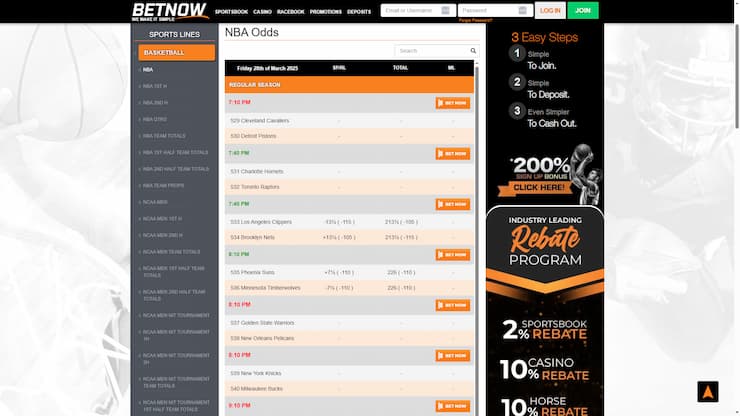Image resolution: width=740 pixels, height=416 pixels.
Task: Select NCAA MEN NIT TOURNAMENT
Action: pyautogui.click(x=176, y=315)
